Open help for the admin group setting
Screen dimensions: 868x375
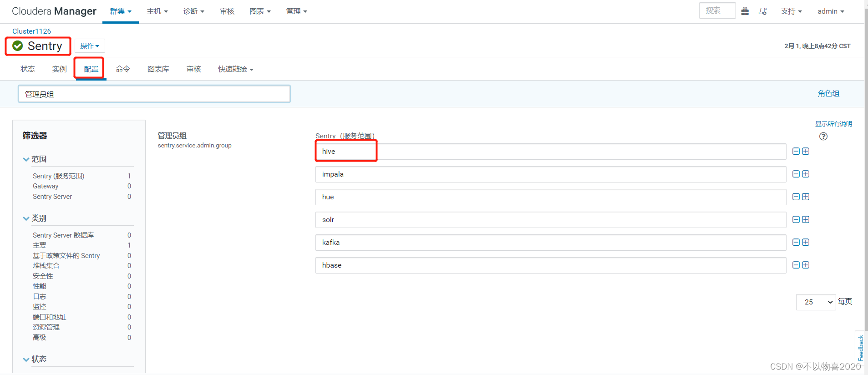tap(823, 136)
